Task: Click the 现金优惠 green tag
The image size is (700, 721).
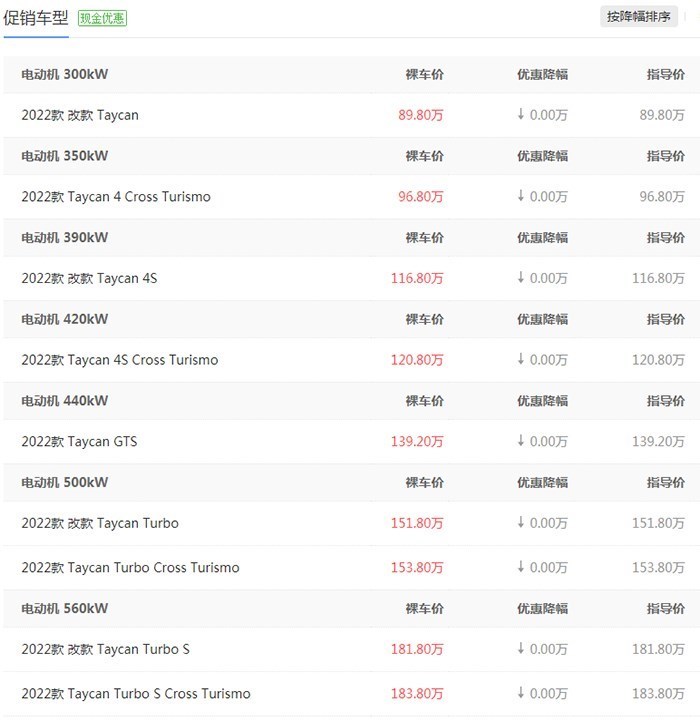Action: point(102,18)
